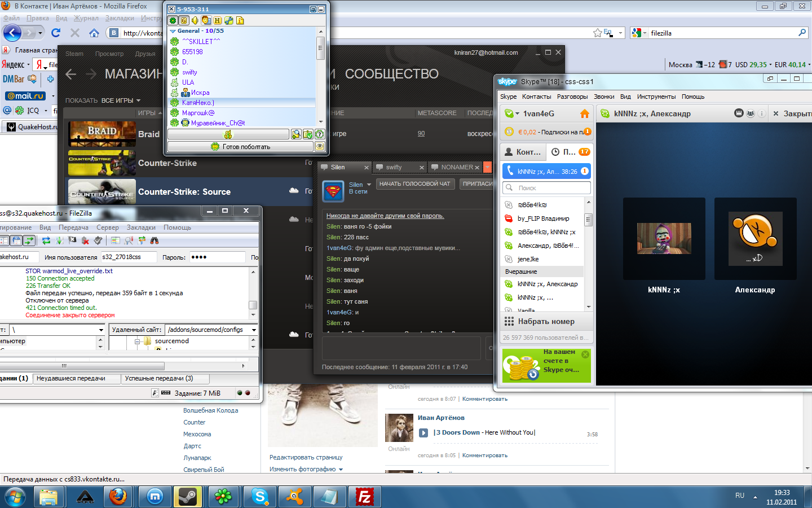This screenshot has width=812, height=508.
Task: Open contact details icon in ICQ toolbar
Action: [x=206, y=20]
